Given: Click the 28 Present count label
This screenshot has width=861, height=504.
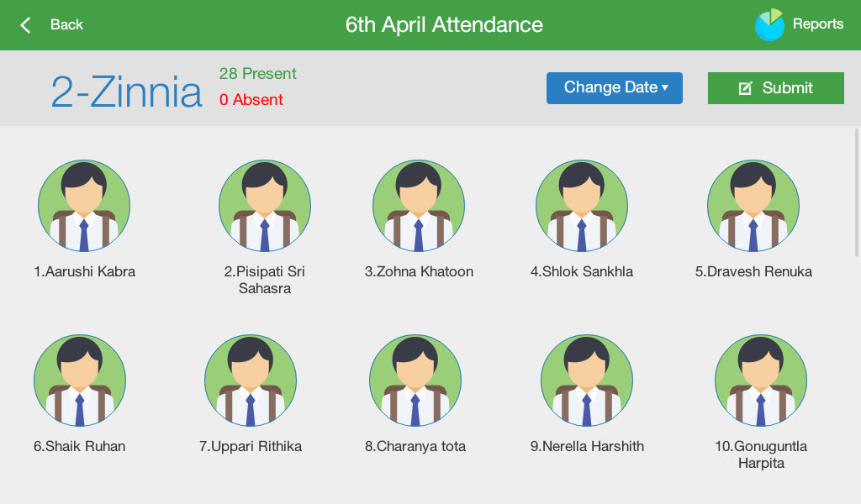Looking at the screenshot, I should pyautogui.click(x=258, y=74).
